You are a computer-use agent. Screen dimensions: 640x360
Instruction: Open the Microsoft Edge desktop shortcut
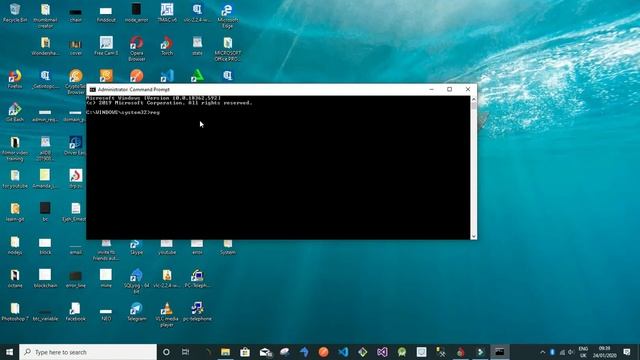[227, 16]
